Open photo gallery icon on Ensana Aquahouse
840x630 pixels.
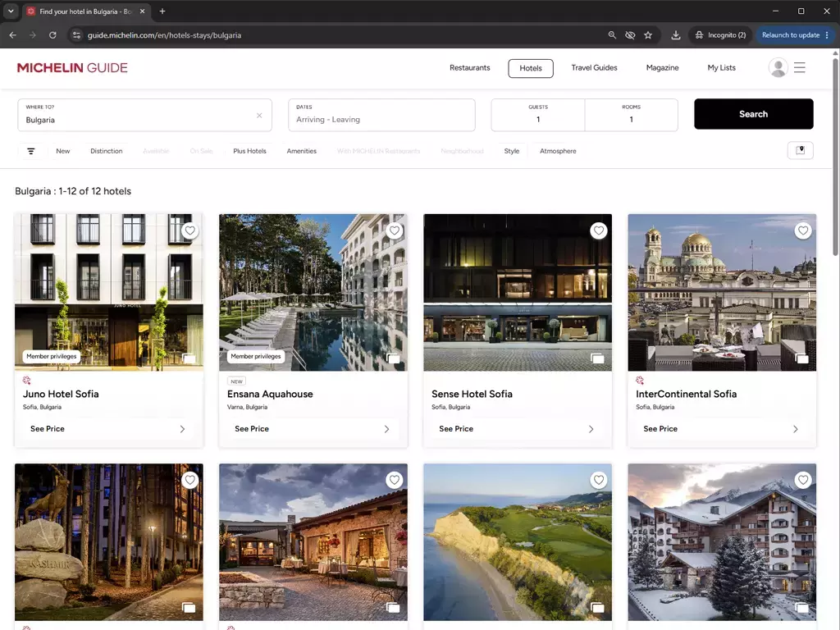[x=393, y=358]
